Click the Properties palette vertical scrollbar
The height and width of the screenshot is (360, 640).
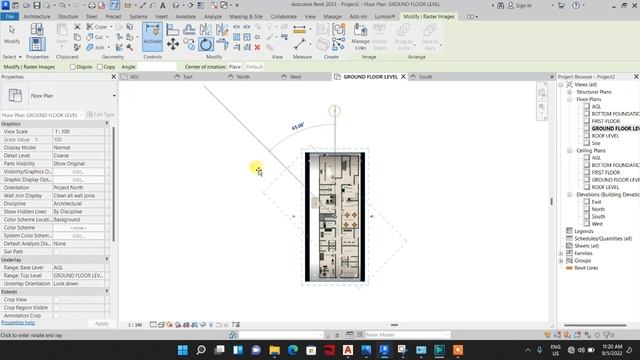coord(113,184)
